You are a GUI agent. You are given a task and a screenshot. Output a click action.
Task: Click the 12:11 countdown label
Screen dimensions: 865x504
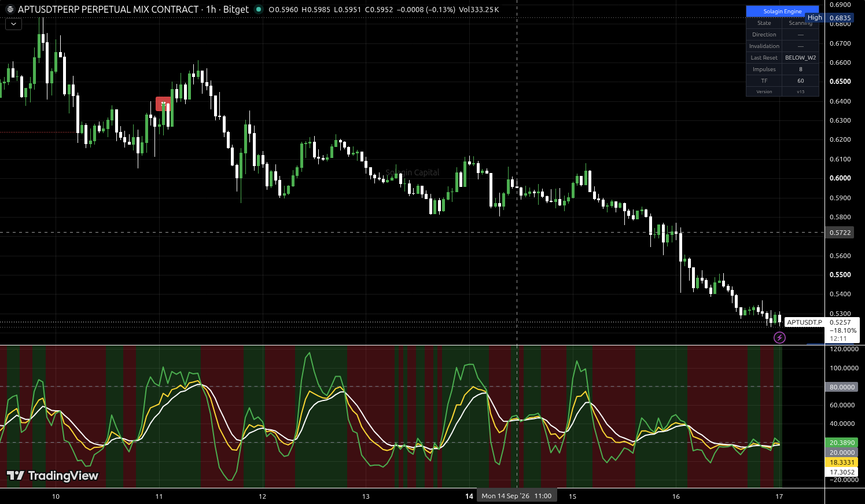tap(838, 339)
